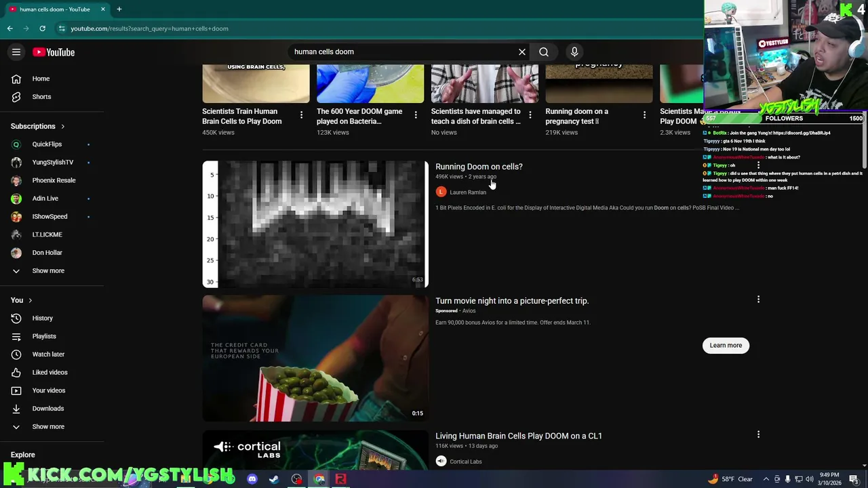Open the taskbar clock showing 9:49 PM
The height and width of the screenshot is (488, 868).
(x=829, y=479)
